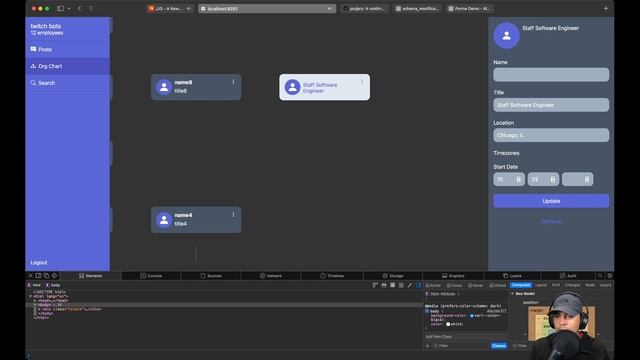This screenshot has width=640, height=360.
Task: Toggle the Visited pseudo-class checkbox
Action: pos(491,285)
